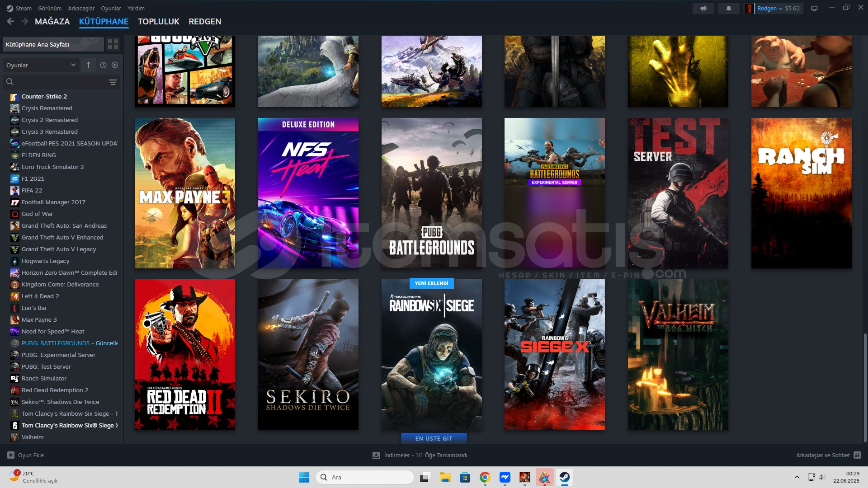Open the Yardım menu

click(136, 8)
